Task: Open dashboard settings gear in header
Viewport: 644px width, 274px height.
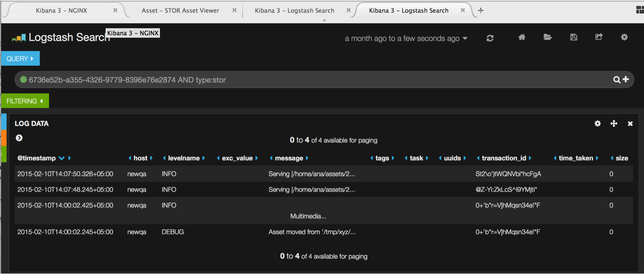Action: [x=624, y=37]
